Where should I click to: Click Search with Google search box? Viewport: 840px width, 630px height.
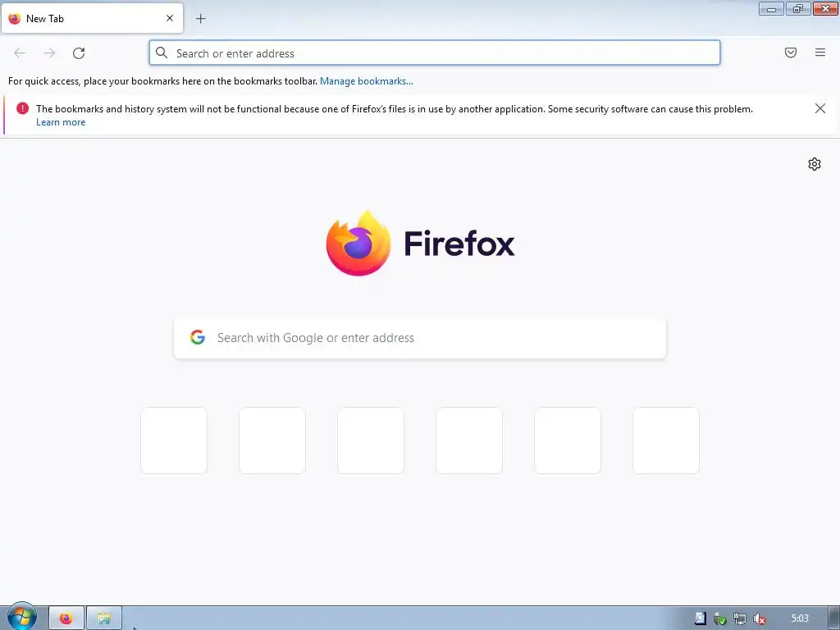click(x=420, y=338)
